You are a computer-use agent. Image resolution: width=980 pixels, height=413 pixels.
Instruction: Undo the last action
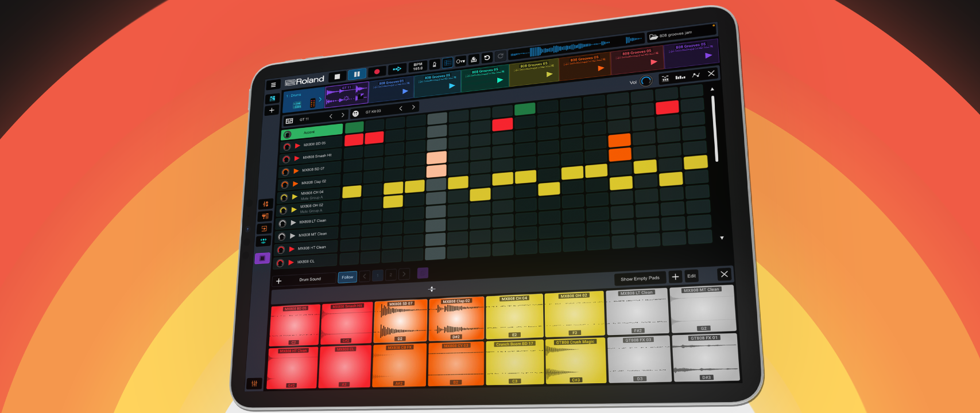click(487, 58)
